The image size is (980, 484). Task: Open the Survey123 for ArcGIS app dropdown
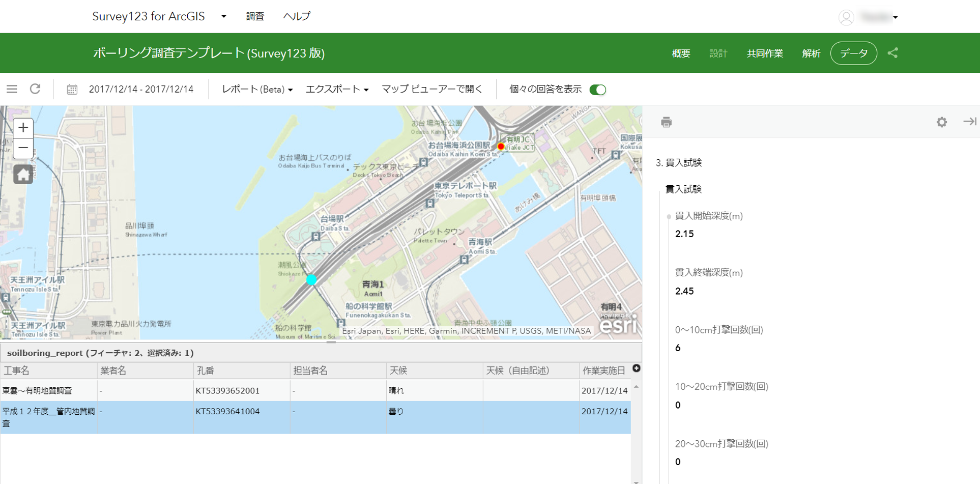tap(223, 16)
